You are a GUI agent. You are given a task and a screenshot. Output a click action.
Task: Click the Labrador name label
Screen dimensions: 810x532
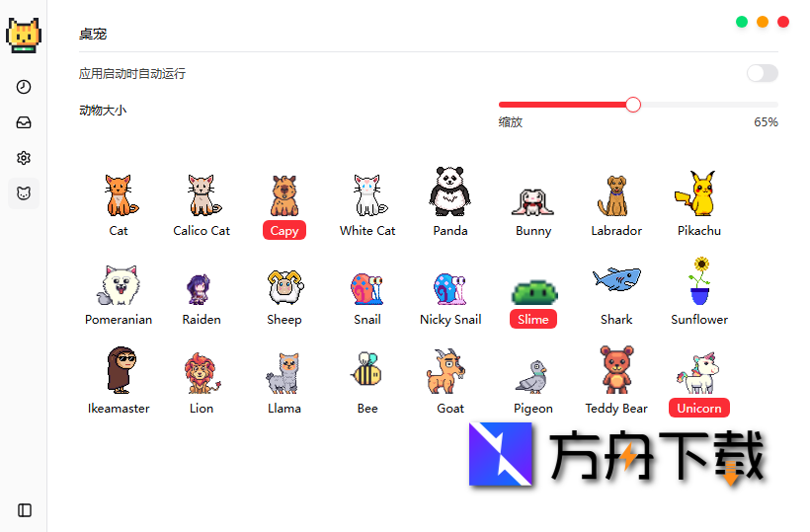[616, 230]
